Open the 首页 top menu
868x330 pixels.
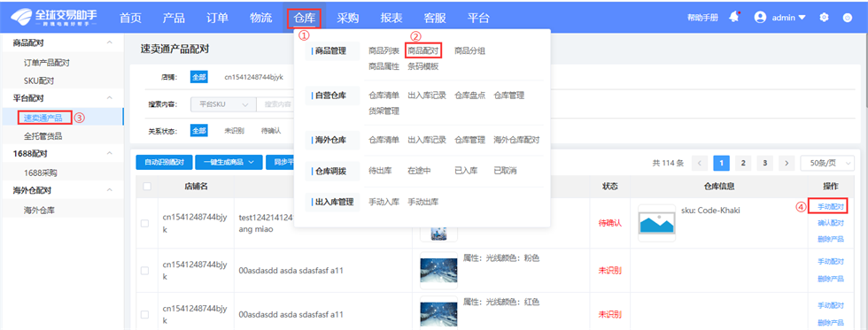[131, 18]
